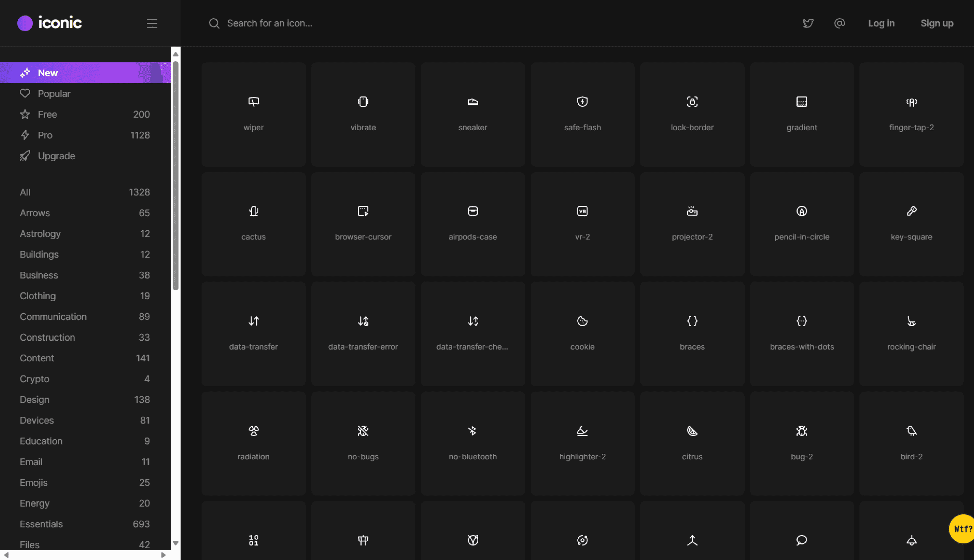
Task: Show the New icons section
Action: [85, 73]
